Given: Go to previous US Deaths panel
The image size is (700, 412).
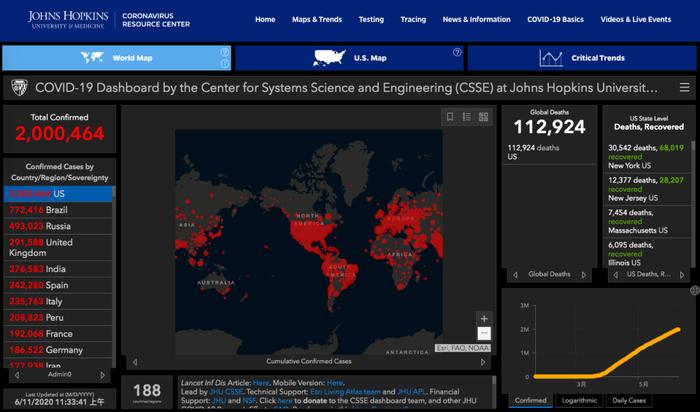Looking at the screenshot, I should (616, 275).
